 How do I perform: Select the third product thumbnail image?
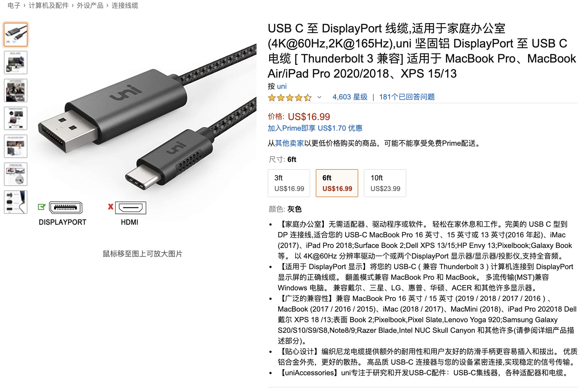(x=16, y=90)
